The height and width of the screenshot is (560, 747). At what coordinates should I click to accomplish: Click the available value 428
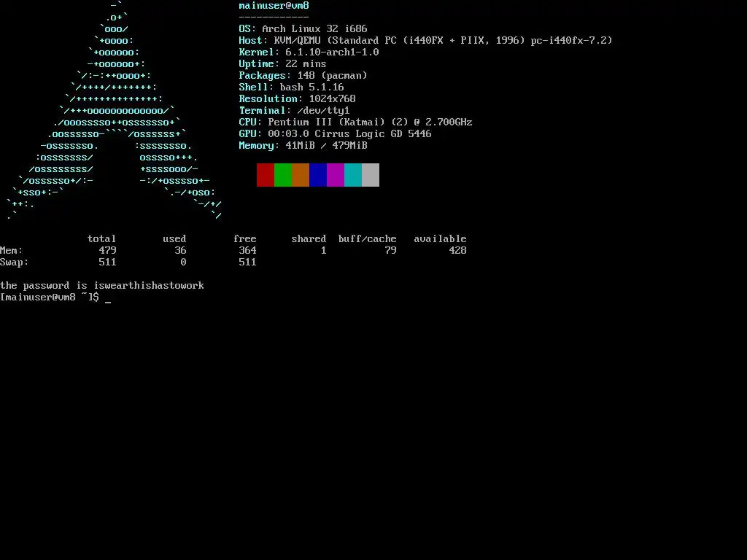pos(458,251)
